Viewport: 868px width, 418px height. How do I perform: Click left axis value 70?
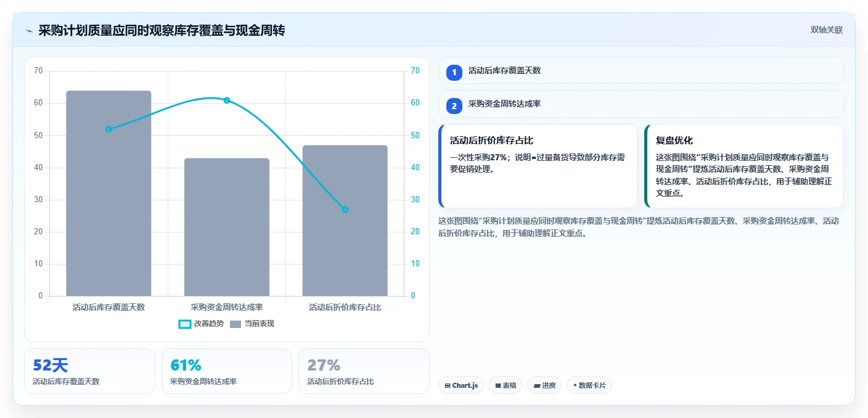click(x=38, y=71)
